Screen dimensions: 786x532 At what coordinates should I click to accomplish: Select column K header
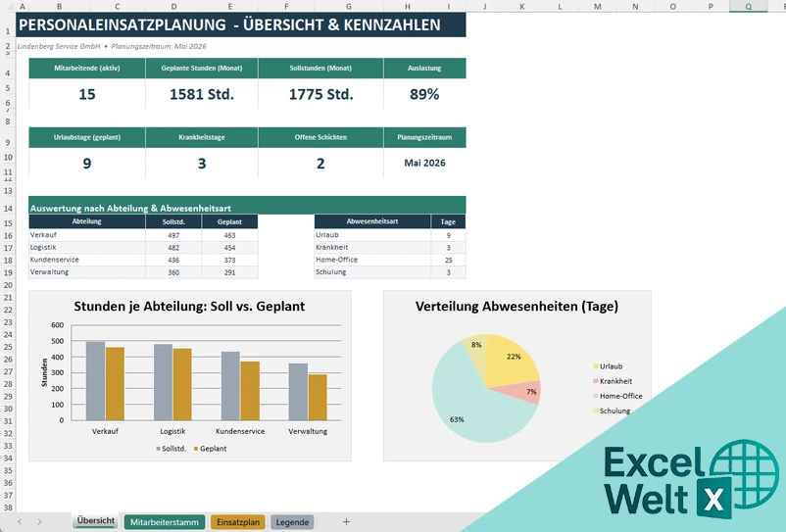coord(522,7)
